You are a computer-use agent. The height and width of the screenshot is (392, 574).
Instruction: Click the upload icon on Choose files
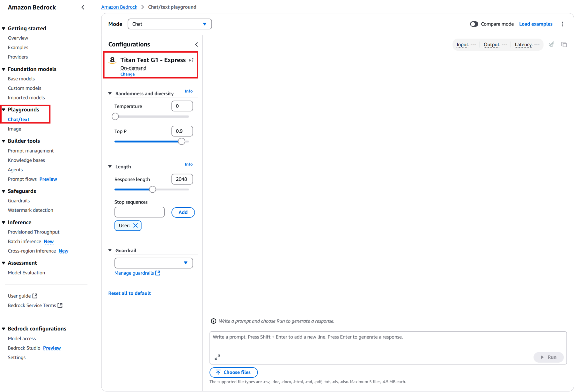coord(218,372)
